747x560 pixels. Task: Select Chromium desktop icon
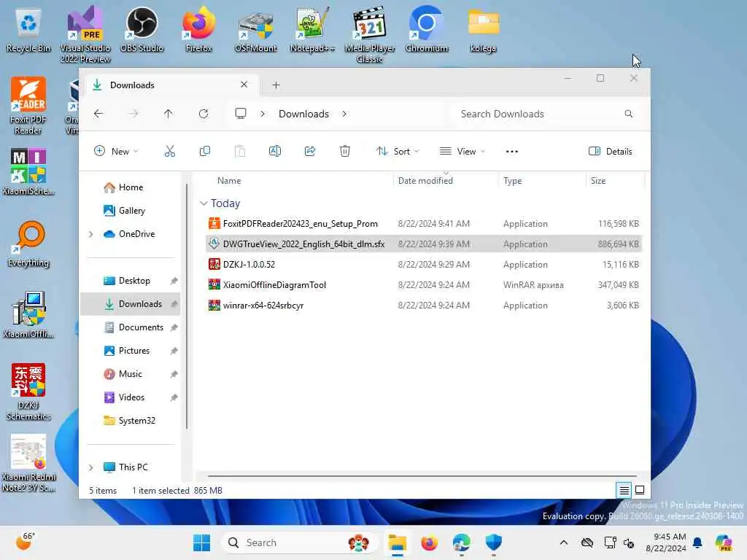click(x=427, y=31)
